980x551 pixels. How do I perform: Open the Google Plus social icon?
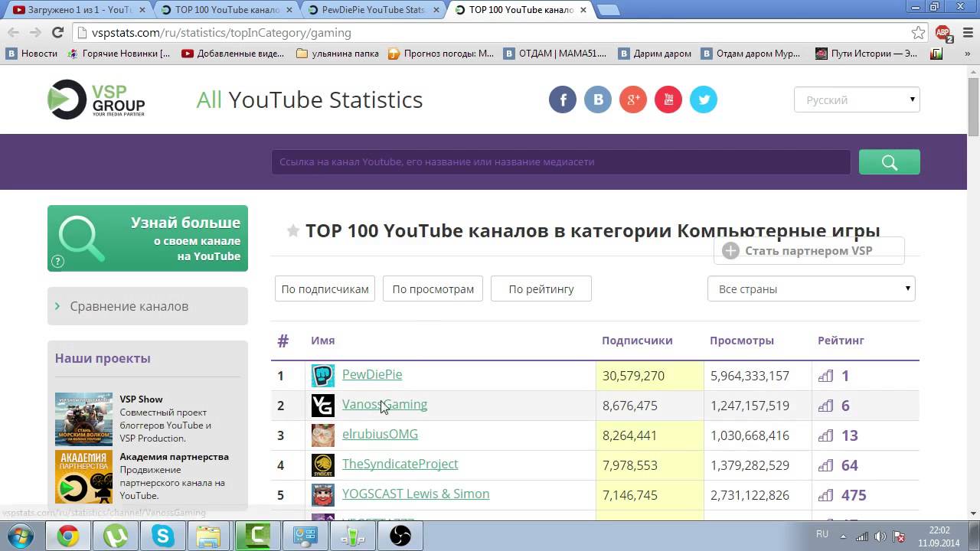[x=633, y=99]
